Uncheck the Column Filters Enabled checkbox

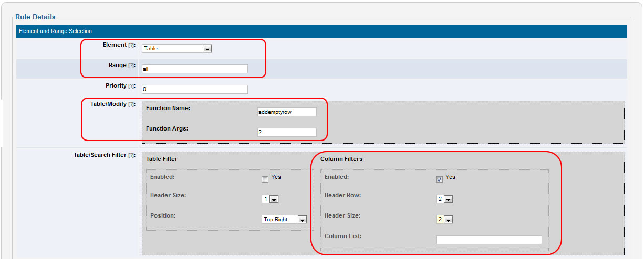click(x=440, y=180)
